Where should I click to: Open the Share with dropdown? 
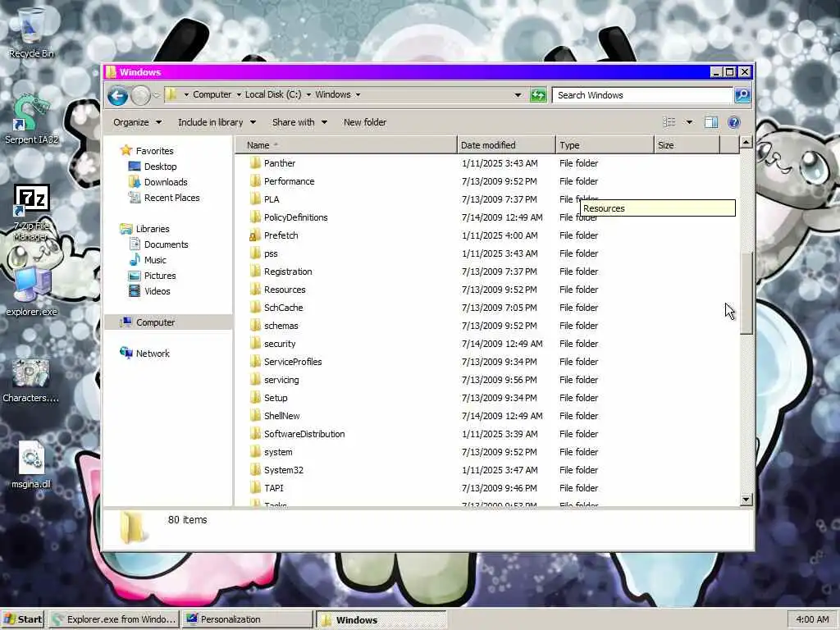click(x=299, y=122)
